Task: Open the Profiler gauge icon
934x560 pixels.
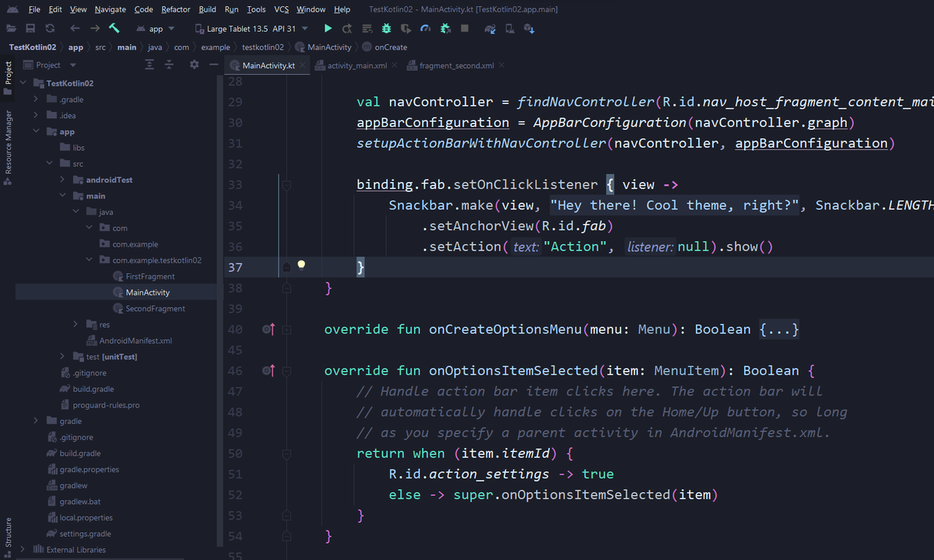Action: pos(426,29)
